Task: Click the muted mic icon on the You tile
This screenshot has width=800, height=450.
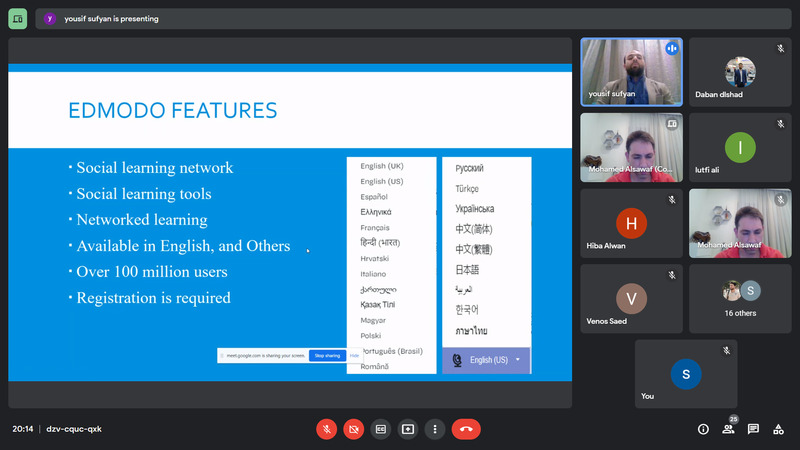Action: point(726,351)
